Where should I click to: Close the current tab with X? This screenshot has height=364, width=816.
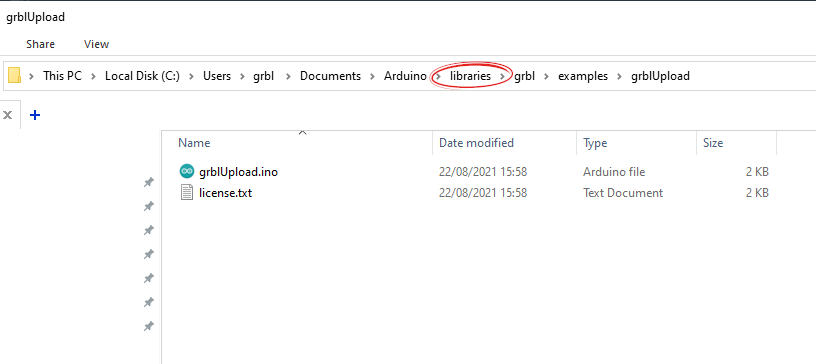(x=7, y=115)
